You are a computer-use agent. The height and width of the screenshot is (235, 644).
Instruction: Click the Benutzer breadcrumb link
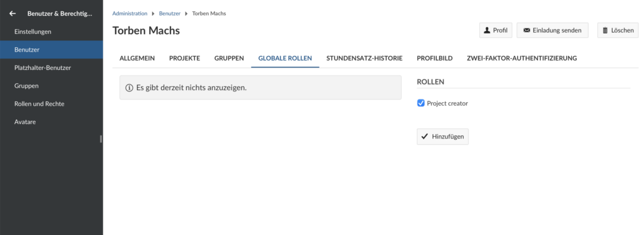tap(170, 14)
